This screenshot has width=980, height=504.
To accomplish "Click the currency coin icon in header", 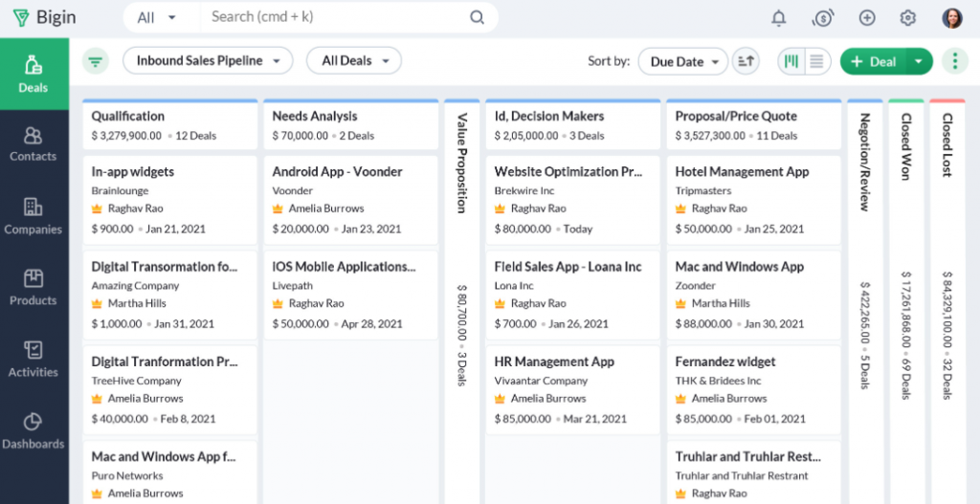I will 822,18.
